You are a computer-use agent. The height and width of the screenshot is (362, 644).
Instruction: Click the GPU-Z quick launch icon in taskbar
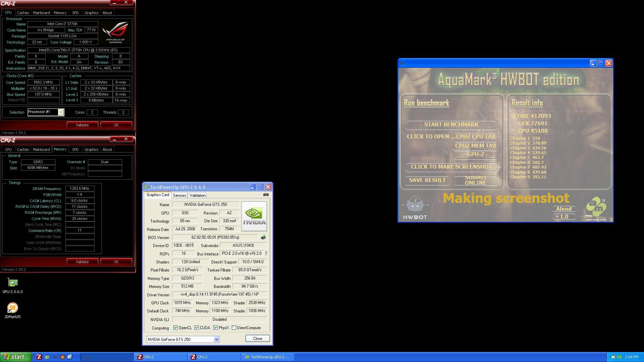point(47,357)
